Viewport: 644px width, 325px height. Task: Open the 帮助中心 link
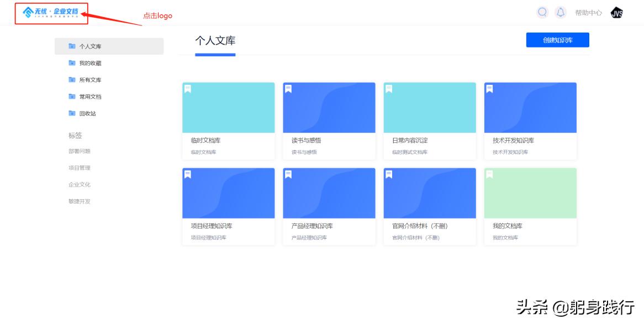pyautogui.click(x=588, y=13)
